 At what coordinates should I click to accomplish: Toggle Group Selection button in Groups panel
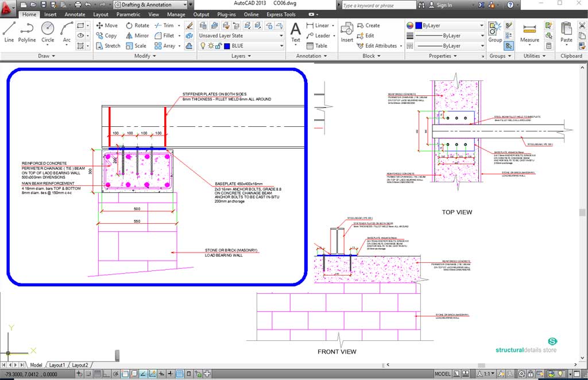coord(509,46)
